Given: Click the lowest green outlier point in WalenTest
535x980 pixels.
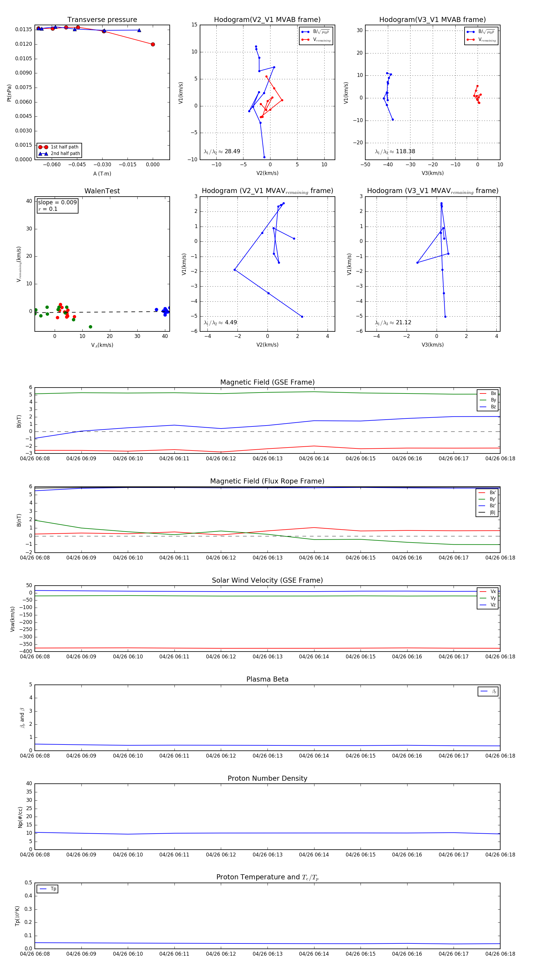Looking at the screenshot, I should point(90,327).
